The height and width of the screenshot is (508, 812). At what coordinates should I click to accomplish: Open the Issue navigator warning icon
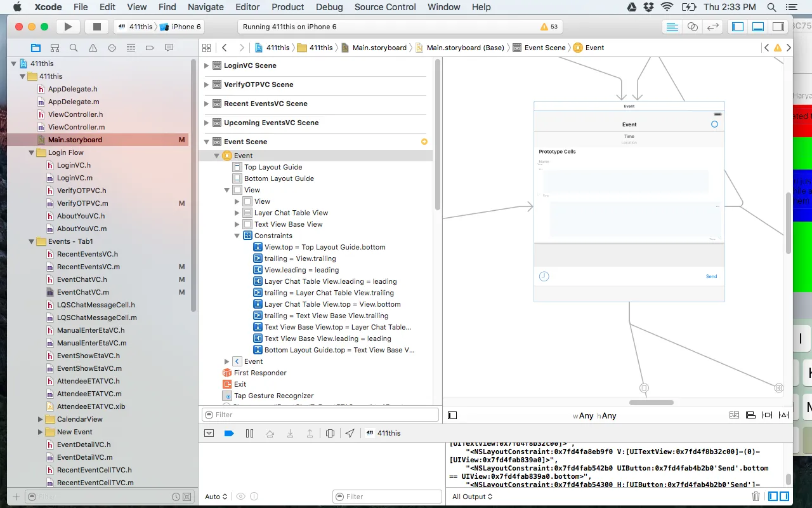93,48
